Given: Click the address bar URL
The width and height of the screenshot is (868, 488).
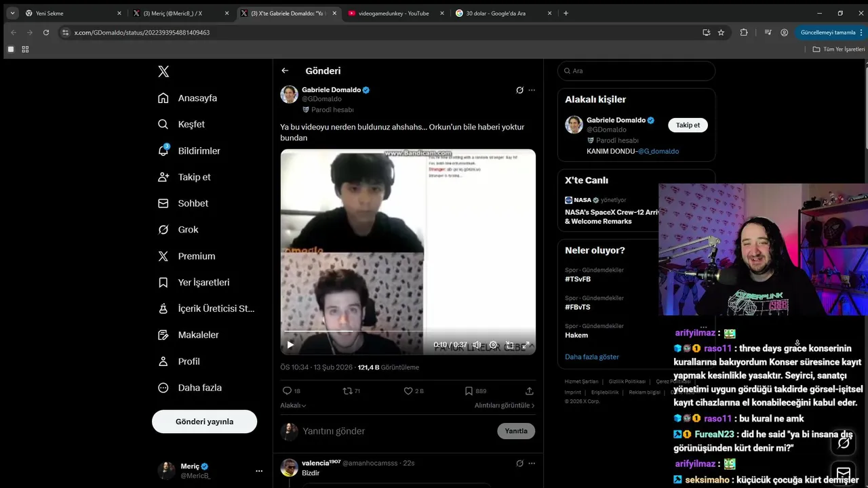Looking at the screenshot, I should tap(142, 32).
